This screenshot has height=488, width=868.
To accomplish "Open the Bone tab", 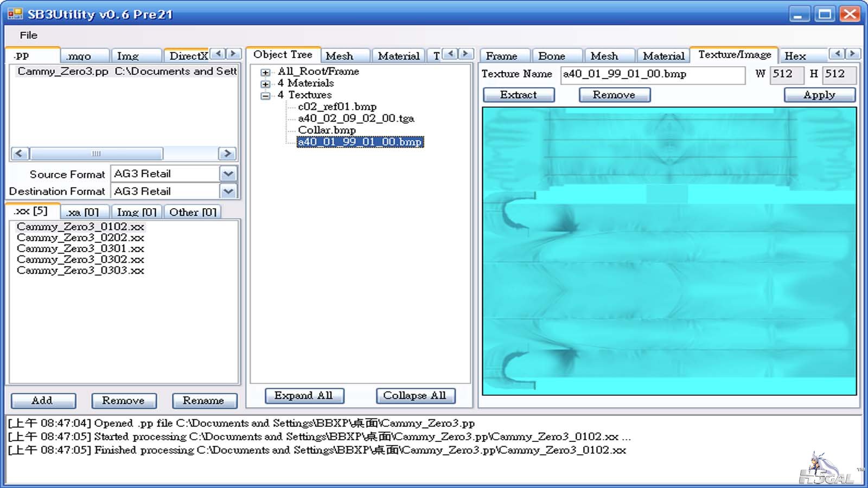I will 557,56.
